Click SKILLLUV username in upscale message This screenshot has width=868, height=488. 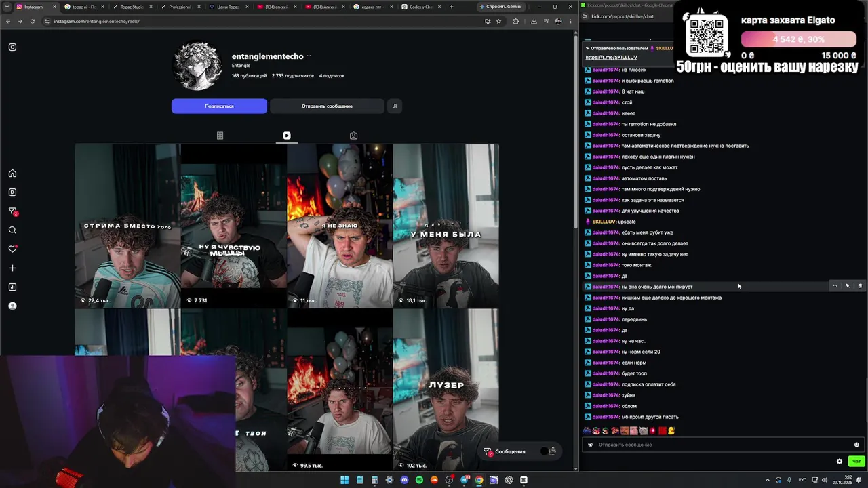tap(604, 222)
